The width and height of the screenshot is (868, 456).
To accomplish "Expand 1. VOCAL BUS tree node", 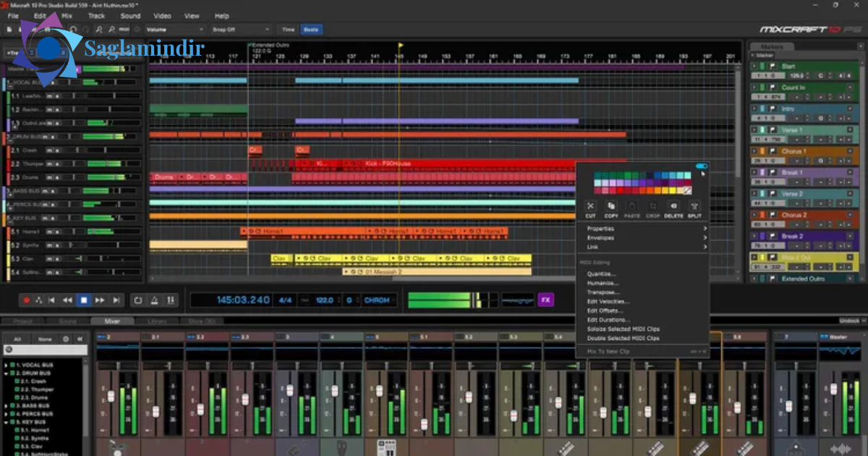I will [6, 365].
